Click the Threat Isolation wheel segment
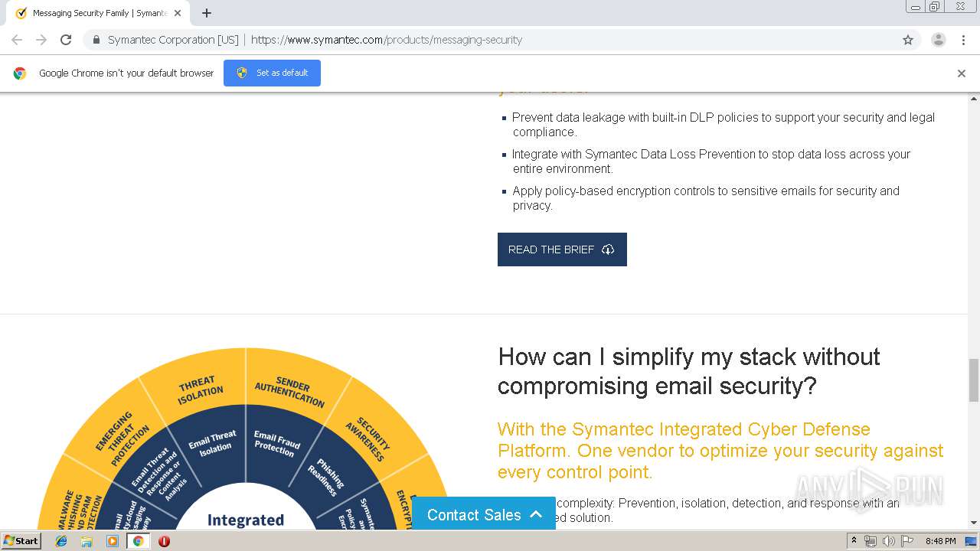This screenshot has height=551, width=980. (x=201, y=389)
